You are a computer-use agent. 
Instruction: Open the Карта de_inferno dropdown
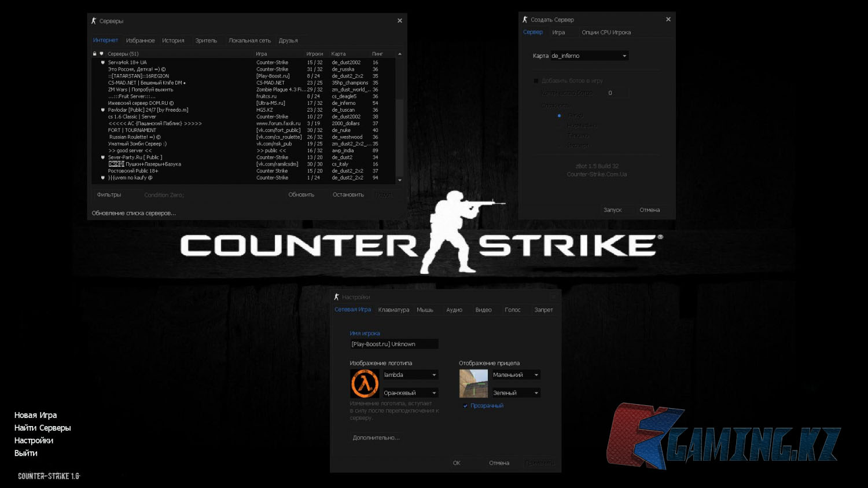(x=589, y=56)
